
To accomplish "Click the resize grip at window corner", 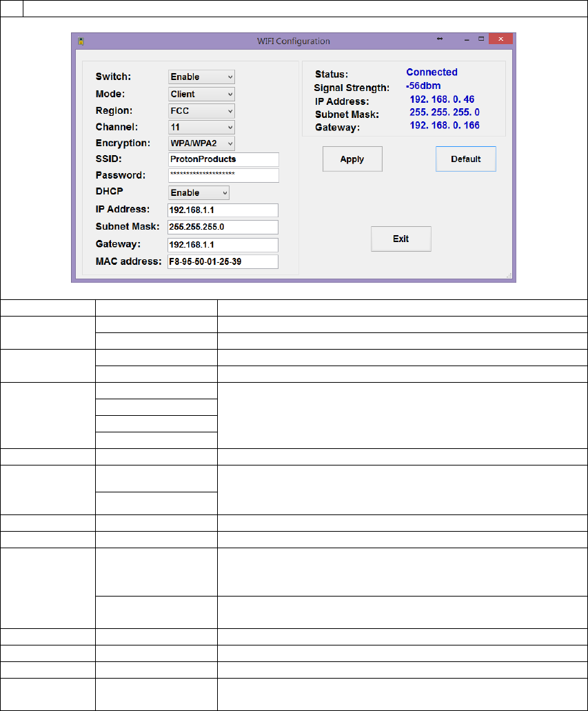I will click(x=509, y=275).
